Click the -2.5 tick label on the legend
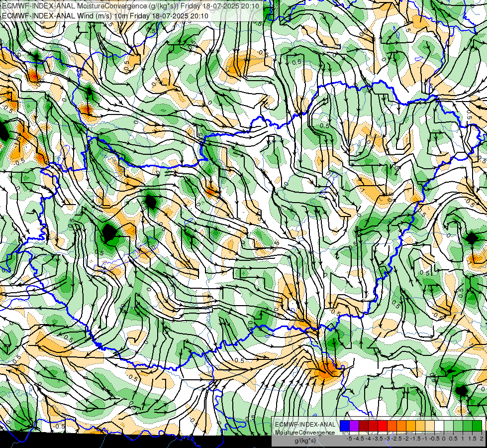This screenshot has width=487, height=448. 397,439
